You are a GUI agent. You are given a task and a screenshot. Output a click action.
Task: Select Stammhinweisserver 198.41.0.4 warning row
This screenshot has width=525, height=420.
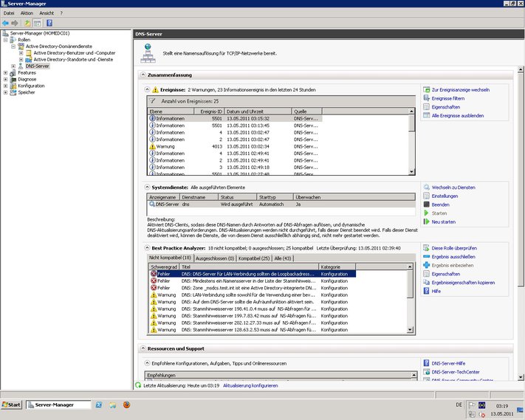click(252, 309)
